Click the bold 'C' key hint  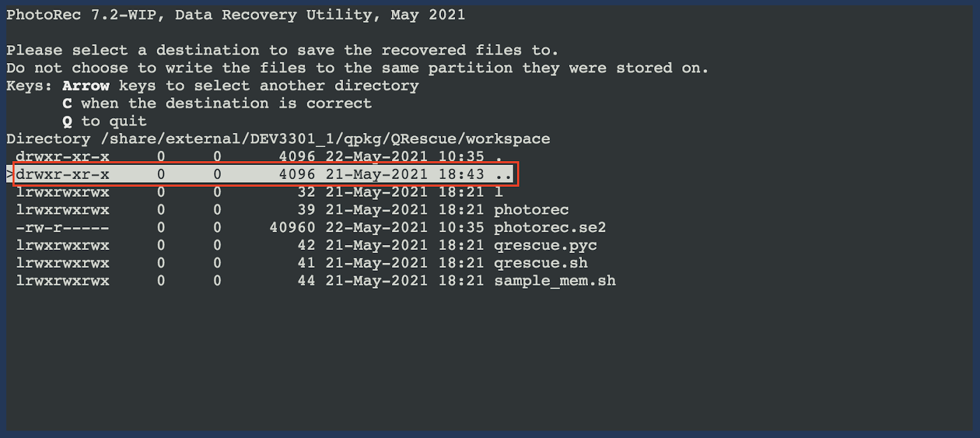(67, 104)
